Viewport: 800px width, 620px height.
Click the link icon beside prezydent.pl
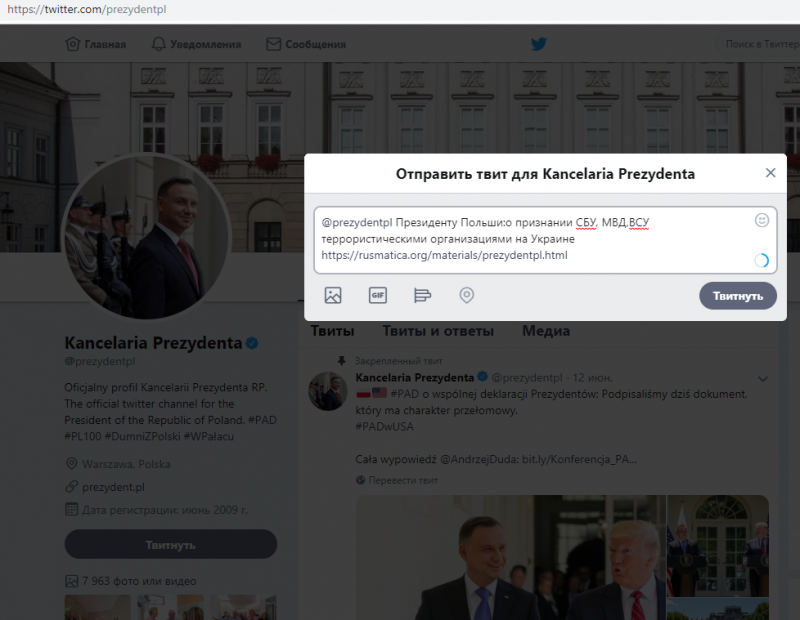tap(71, 486)
